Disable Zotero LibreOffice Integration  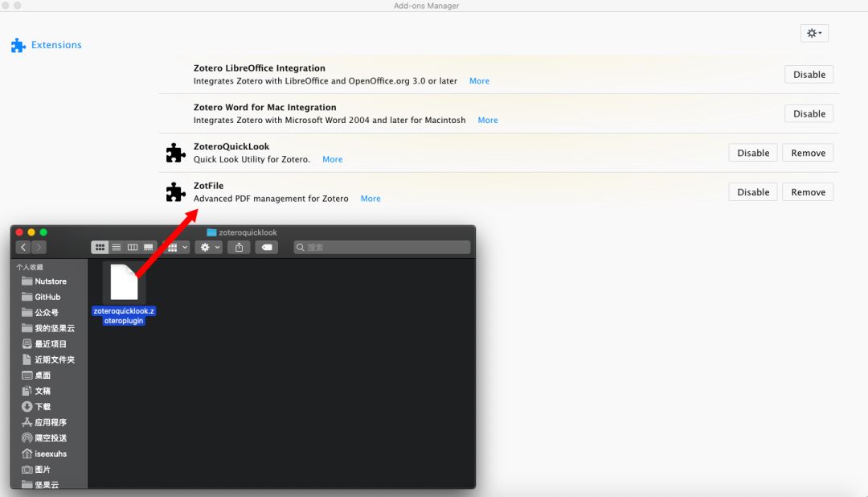[x=809, y=75]
